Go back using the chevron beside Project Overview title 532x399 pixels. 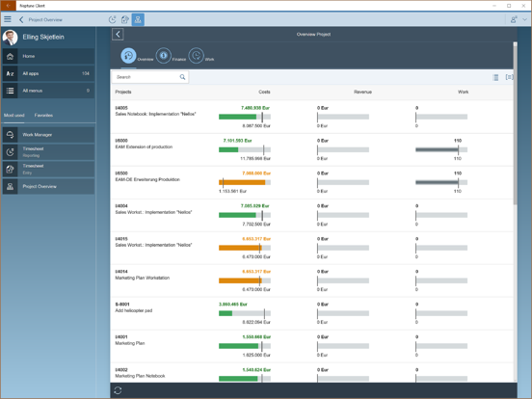pos(21,19)
